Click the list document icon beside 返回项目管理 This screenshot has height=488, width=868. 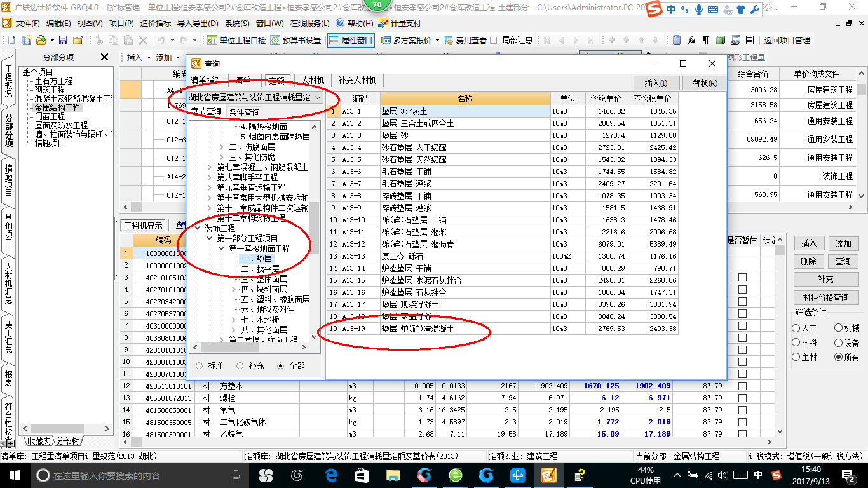[750, 40]
